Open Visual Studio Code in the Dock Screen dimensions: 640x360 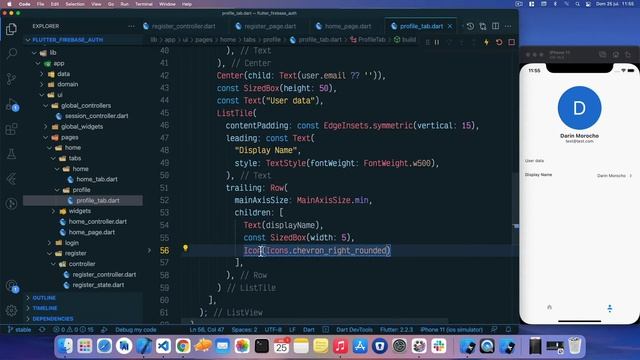coord(164,346)
